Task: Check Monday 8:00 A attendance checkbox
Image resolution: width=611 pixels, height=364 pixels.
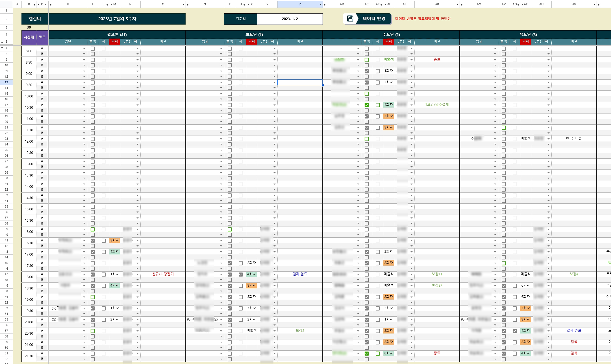Action: click(x=93, y=49)
